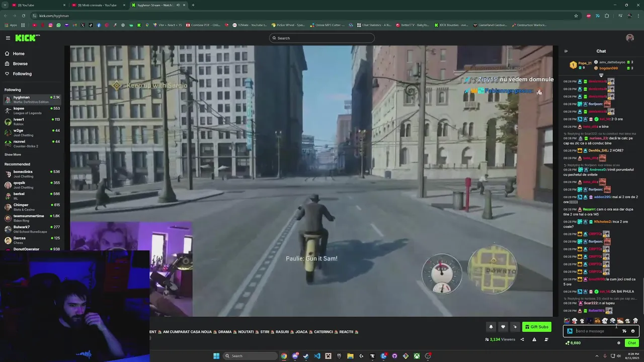This screenshot has height=362, width=644.
Task: Open the profile avatar menu
Action: 629,38
